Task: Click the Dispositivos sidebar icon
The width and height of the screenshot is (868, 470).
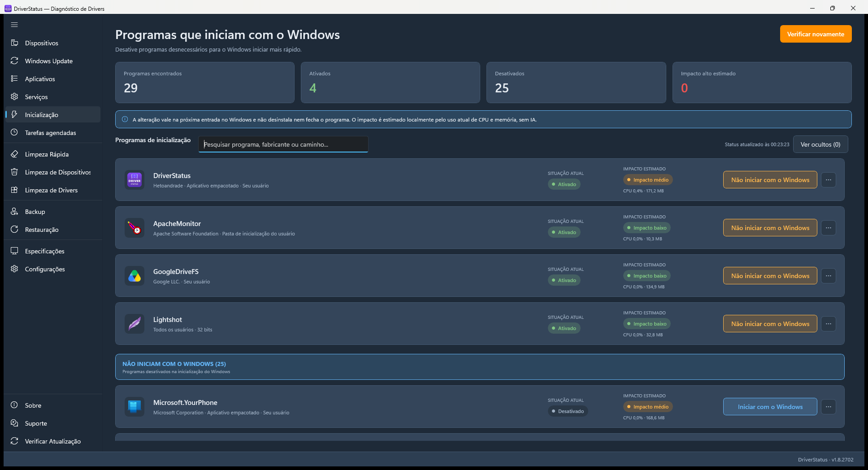Action: [14, 43]
